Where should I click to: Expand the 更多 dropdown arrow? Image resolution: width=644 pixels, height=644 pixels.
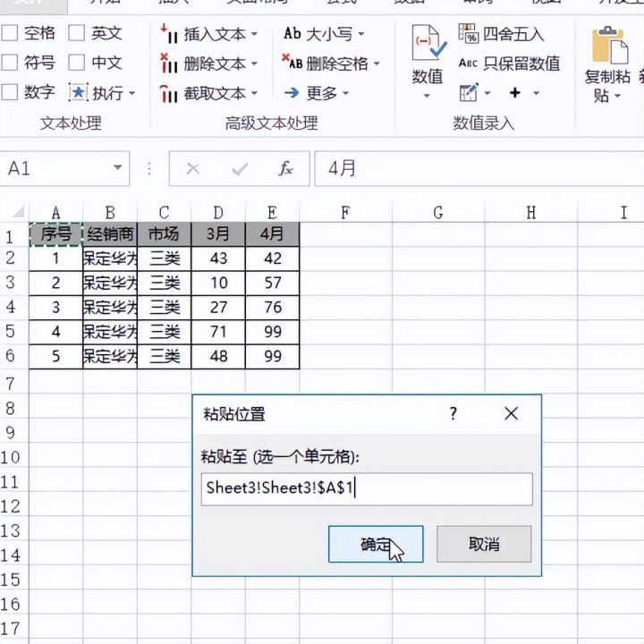coord(345,93)
